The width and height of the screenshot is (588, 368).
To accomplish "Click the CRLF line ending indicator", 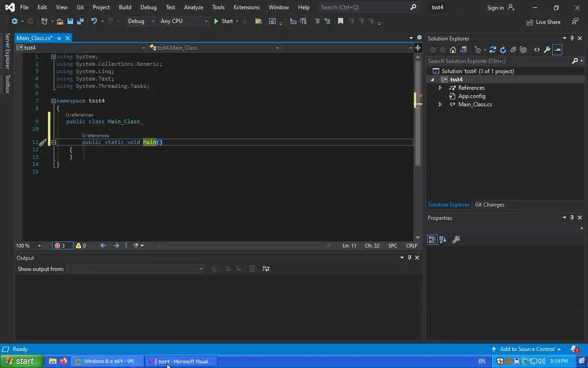I will point(412,246).
